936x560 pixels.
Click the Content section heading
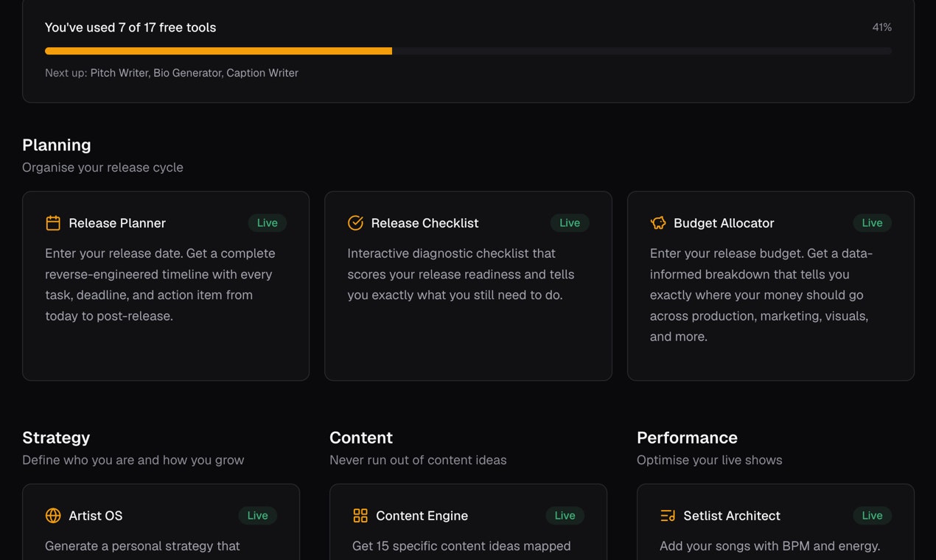click(361, 438)
